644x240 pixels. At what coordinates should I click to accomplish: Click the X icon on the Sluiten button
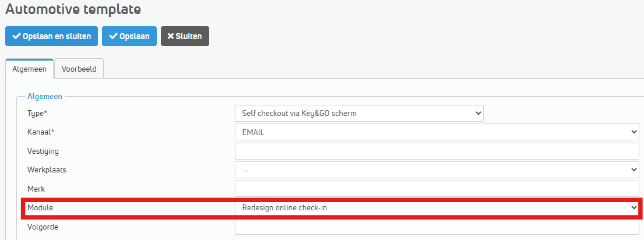point(171,36)
